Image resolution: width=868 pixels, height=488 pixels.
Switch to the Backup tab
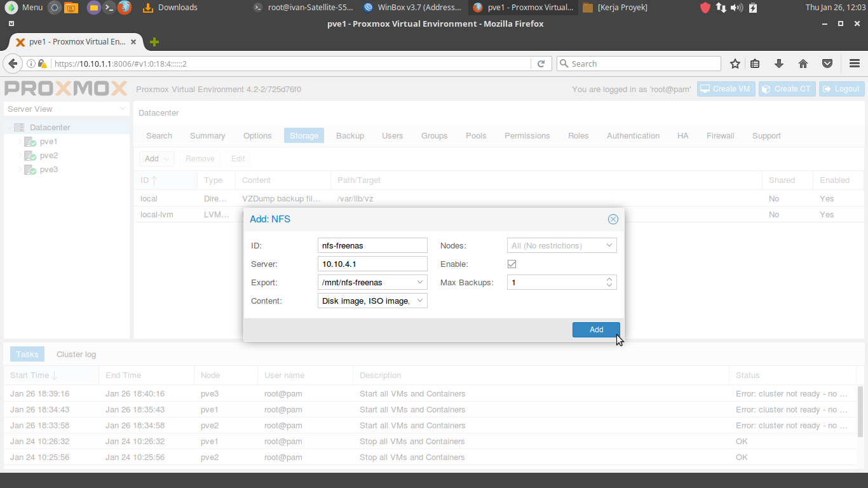pos(349,135)
